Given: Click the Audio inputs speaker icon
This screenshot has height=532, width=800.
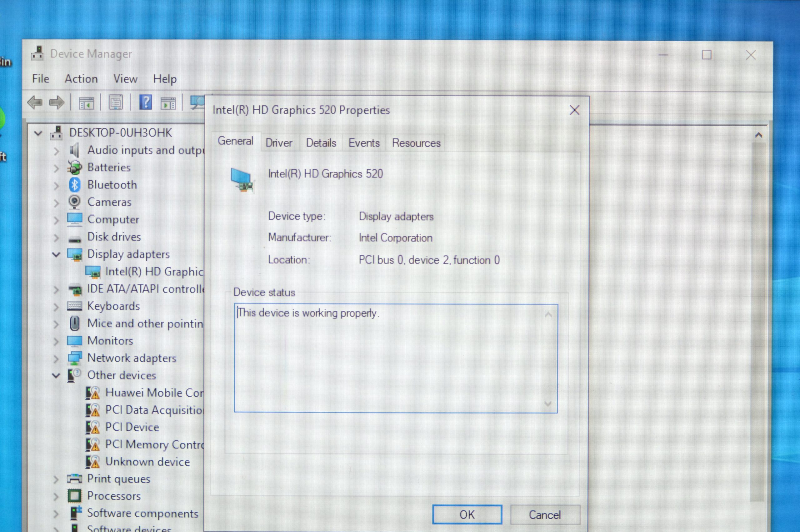Looking at the screenshot, I should (x=74, y=150).
